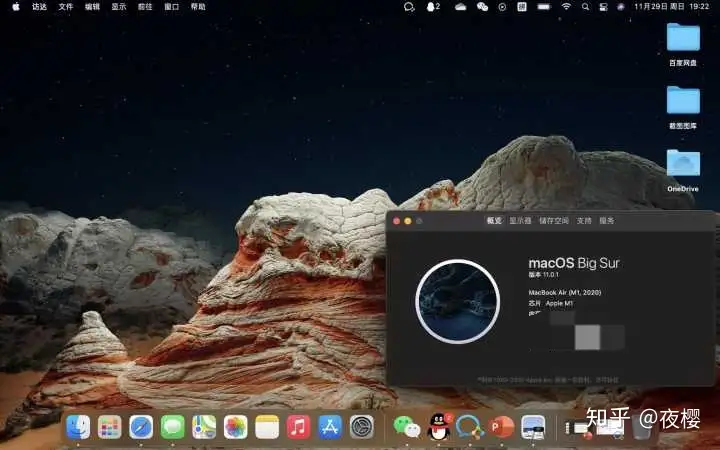Open Maps from the Dock

click(204, 427)
